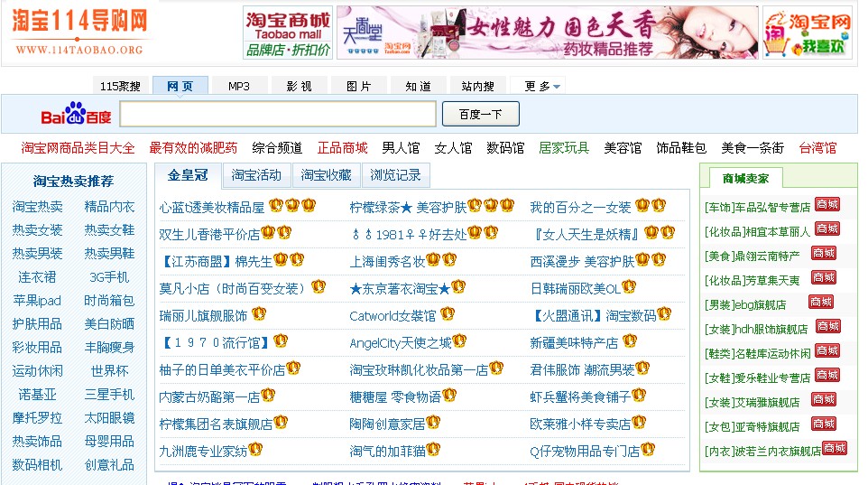Click the crown icon after 陶陶创意家居
The height and width of the screenshot is (485, 868).
(433, 423)
